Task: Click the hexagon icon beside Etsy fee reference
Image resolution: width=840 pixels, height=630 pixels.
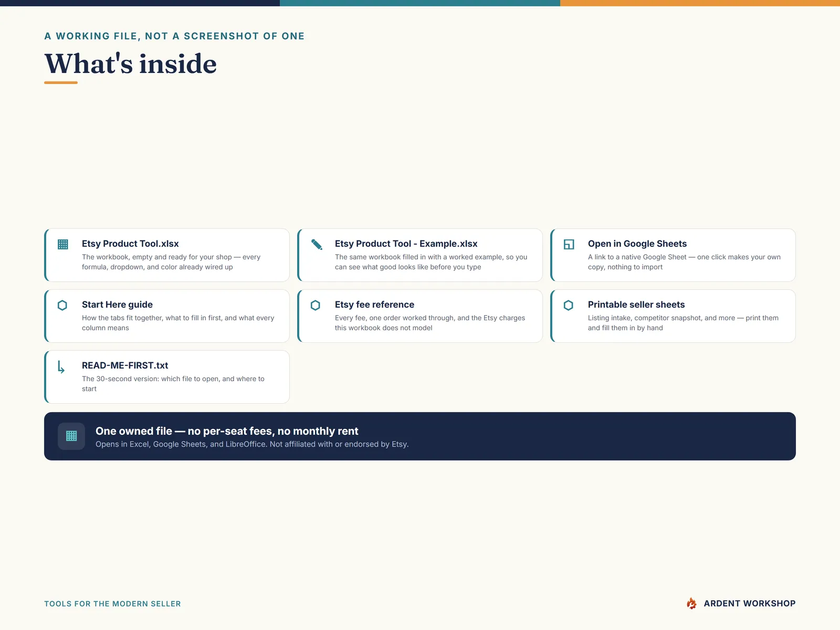Action: tap(316, 305)
